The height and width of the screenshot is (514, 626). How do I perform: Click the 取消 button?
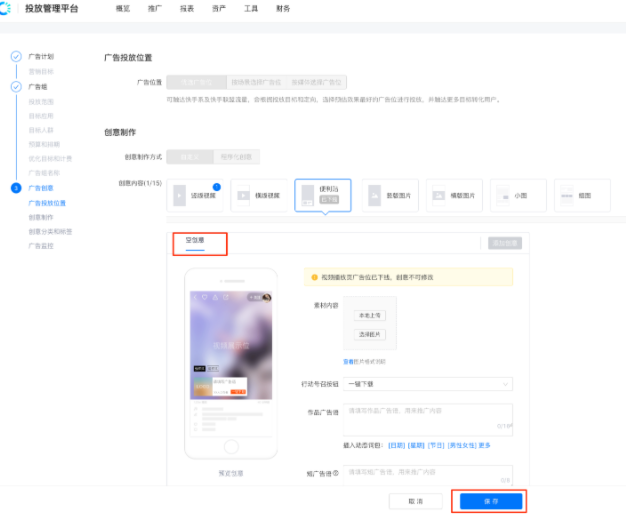click(416, 501)
